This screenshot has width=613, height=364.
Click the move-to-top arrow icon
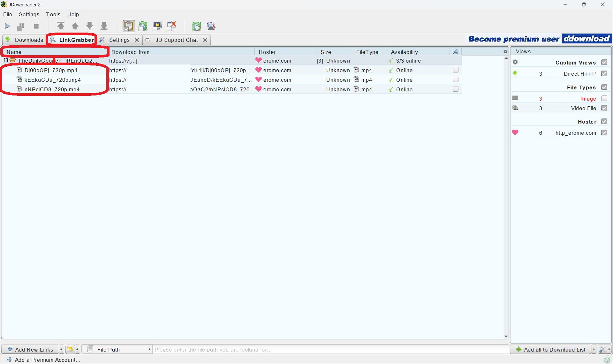tap(61, 26)
